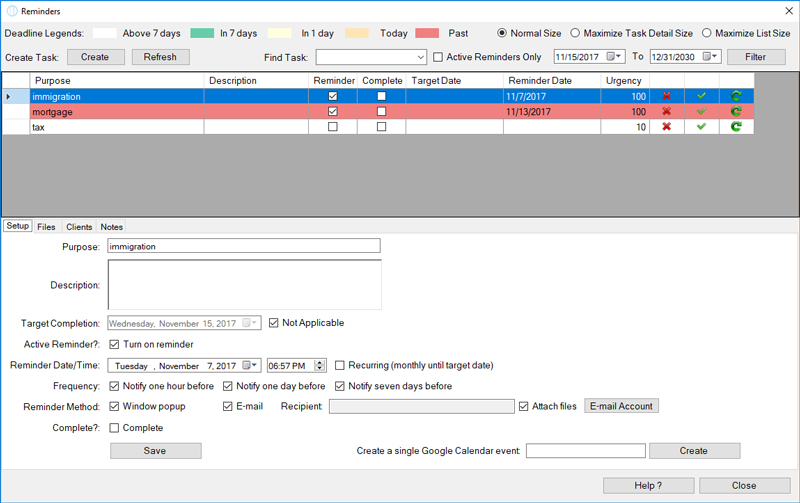Uncheck Not Applicable for target completion
This screenshot has height=503, width=800.
273,323
